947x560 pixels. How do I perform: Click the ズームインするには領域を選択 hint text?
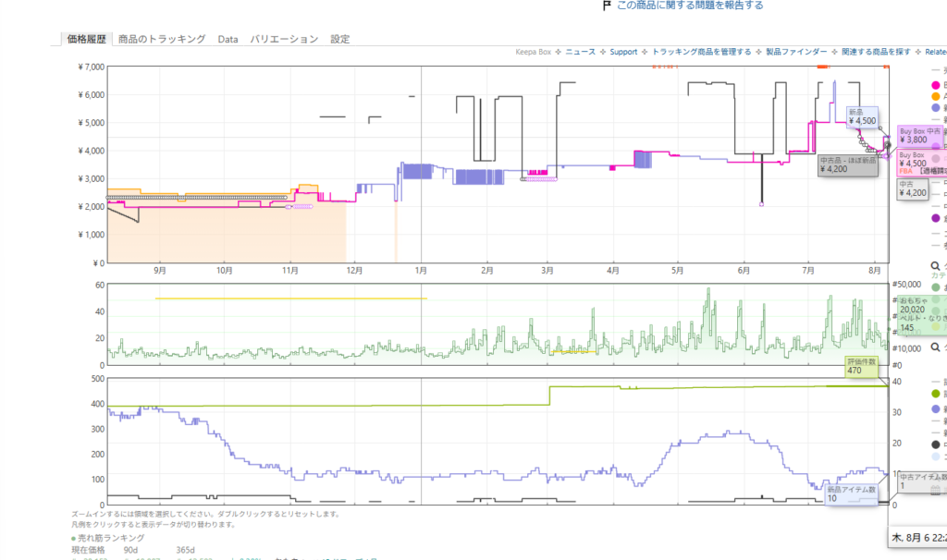tap(206, 514)
